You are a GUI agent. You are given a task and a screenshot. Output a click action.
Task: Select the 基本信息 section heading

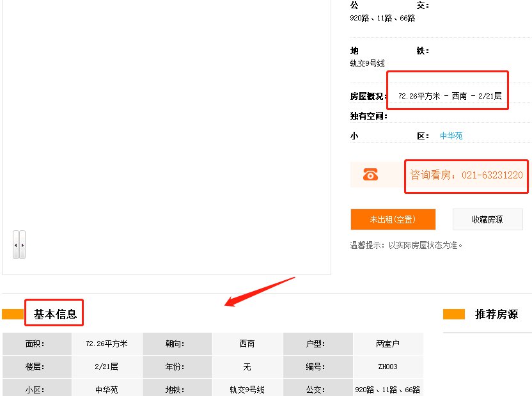click(55, 314)
